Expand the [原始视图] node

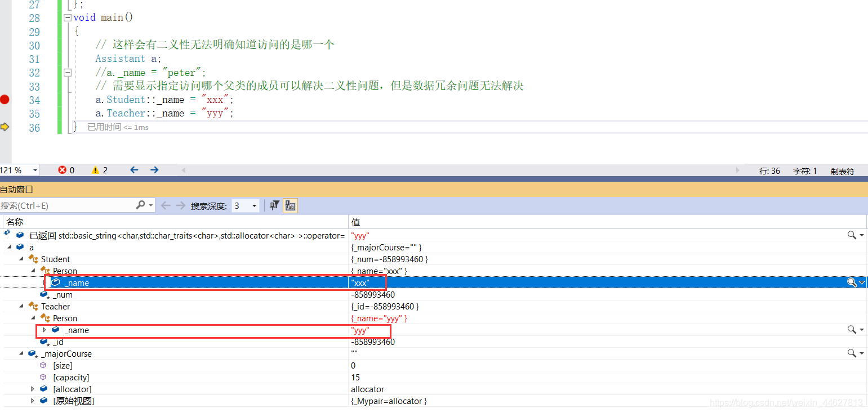pyautogui.click(x=33, y=401)
